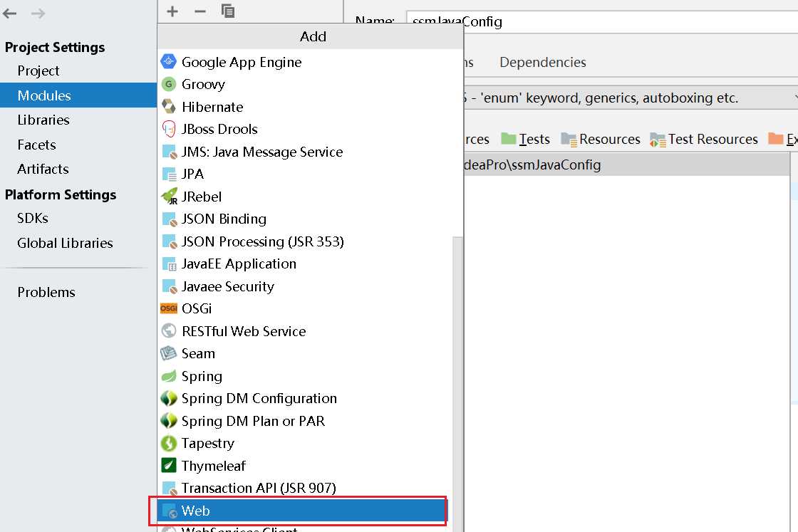Click the Test Resources folder icon
The width and height of the screenshot is (798, 532).
pos(658,140)
